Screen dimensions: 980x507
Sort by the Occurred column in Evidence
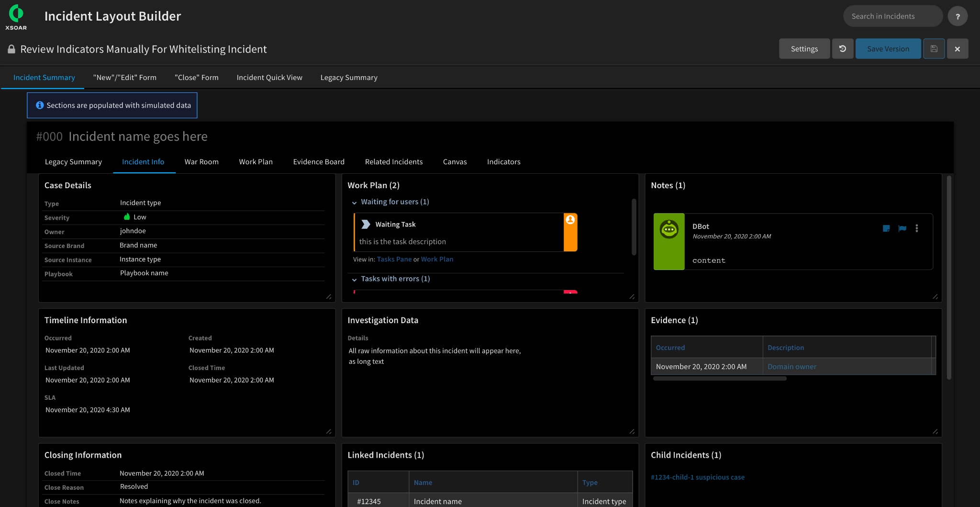[707, 348]
